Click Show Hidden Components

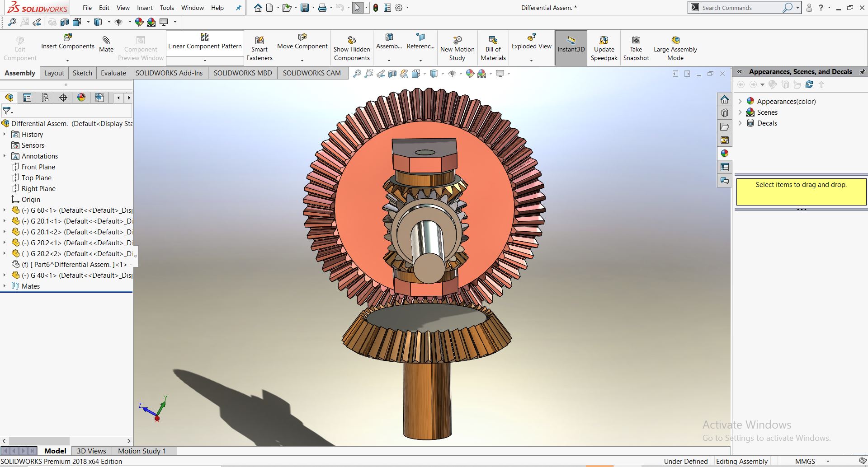point(352,48)
